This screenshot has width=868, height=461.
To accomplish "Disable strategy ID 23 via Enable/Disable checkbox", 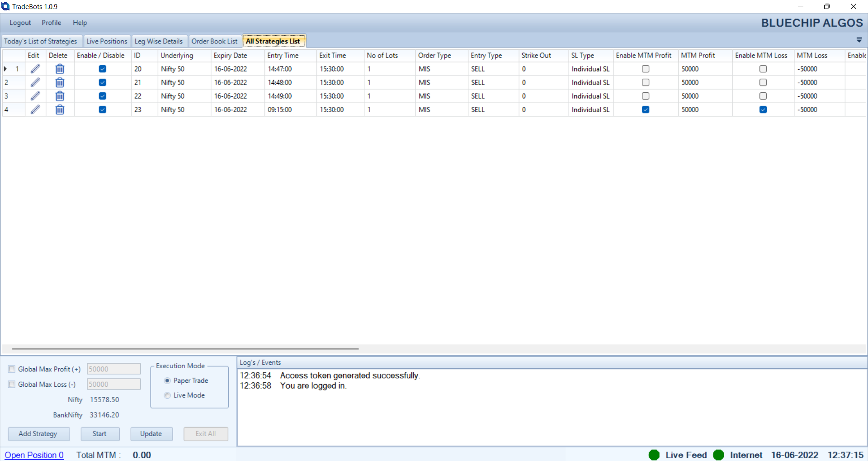I will [103, 109].
